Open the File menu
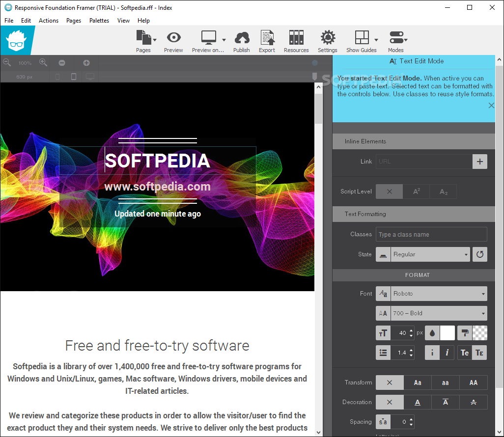 pos(9,21)
